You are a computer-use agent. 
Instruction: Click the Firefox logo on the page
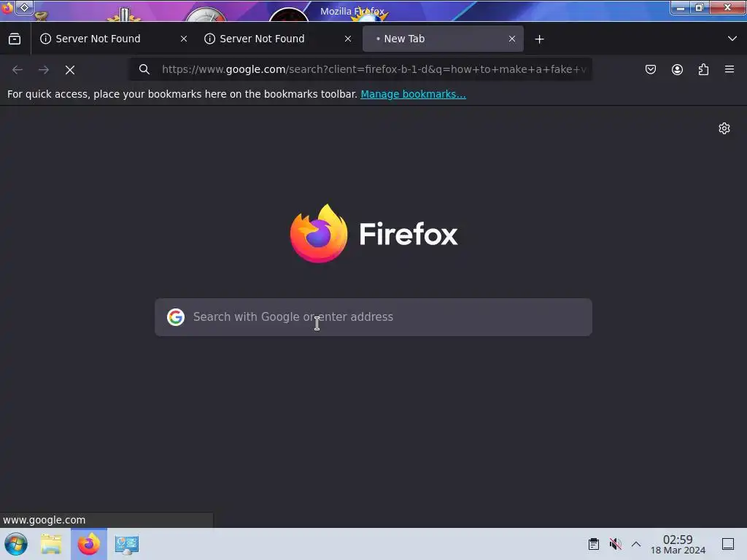[x=374, y=233]
